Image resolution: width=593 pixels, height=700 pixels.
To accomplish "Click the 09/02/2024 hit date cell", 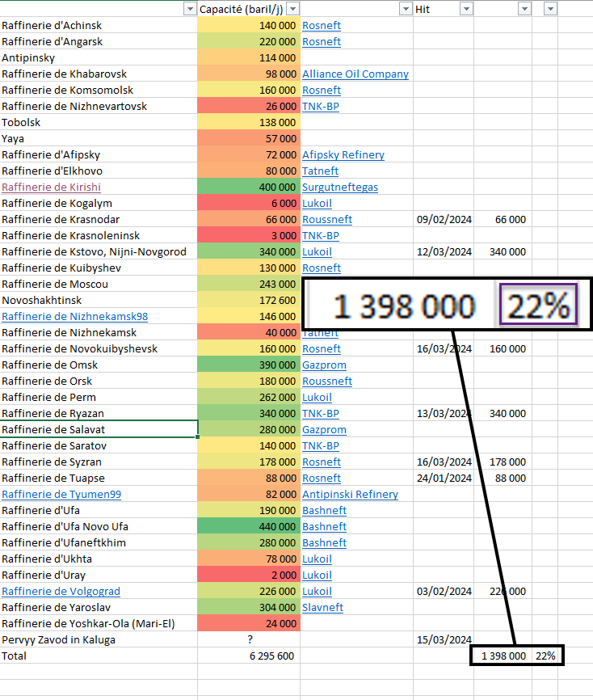I will click(x=443, y=219).
